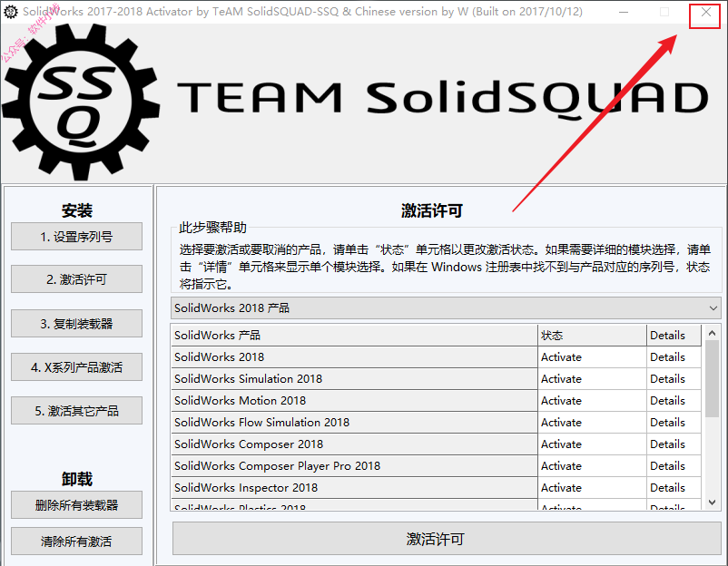Click the product list scrollbar thumb
Viewport: 728px width, 566px height.
713,378
